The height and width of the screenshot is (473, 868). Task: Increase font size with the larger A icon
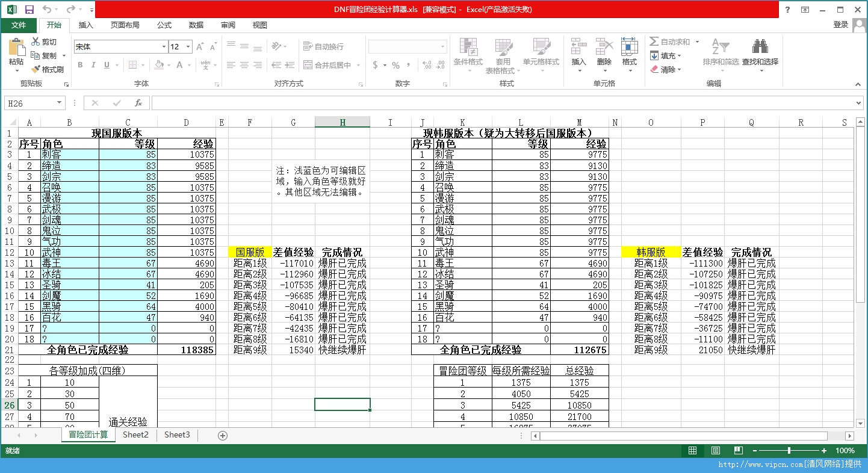pyautogui.click(x=200, y=47)
